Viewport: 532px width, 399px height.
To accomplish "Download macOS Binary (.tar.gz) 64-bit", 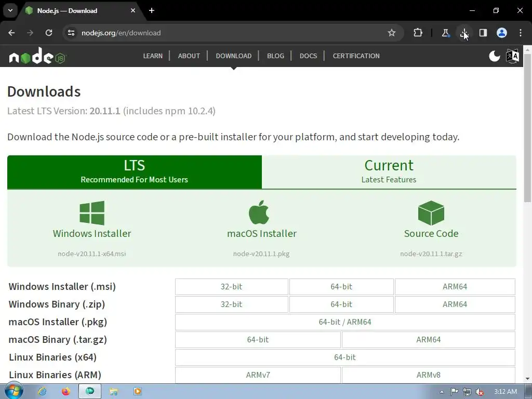I will (x=258, y=340).
